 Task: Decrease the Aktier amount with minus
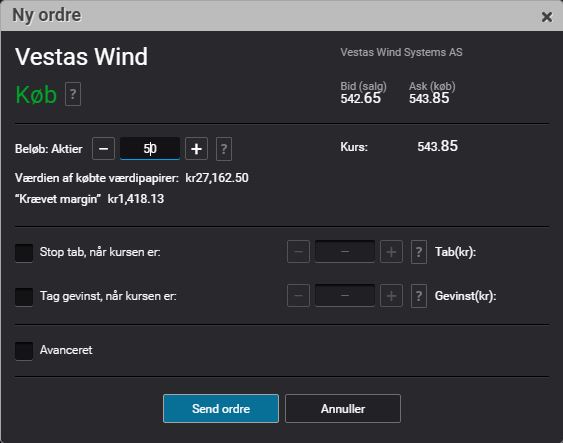[103, 148]
